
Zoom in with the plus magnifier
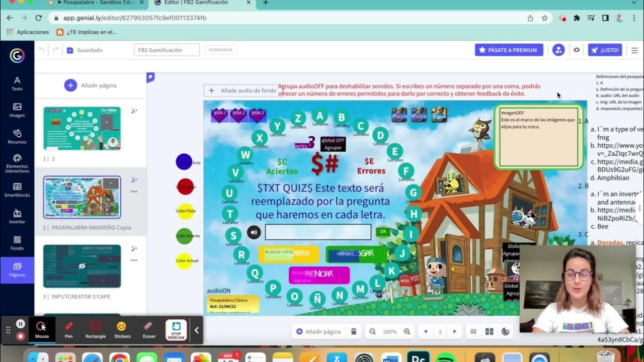pyautogui.click(x=407, y=331)
